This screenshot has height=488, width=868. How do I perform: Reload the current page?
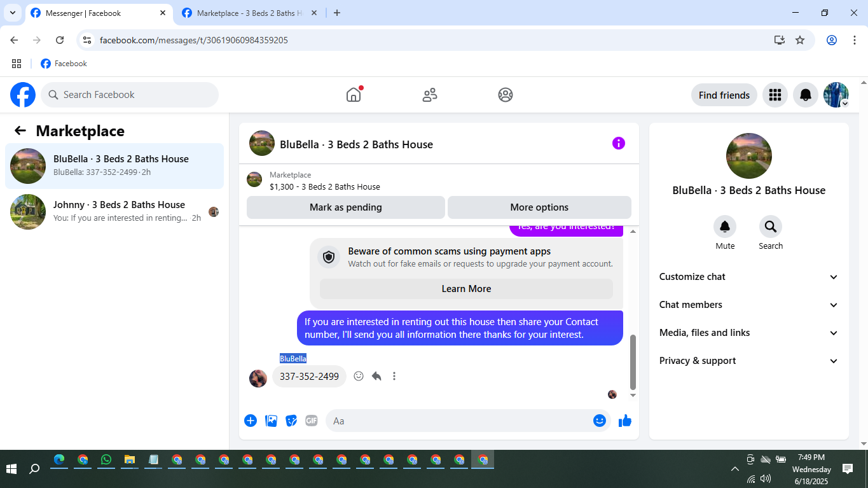[x=60, y=40]
